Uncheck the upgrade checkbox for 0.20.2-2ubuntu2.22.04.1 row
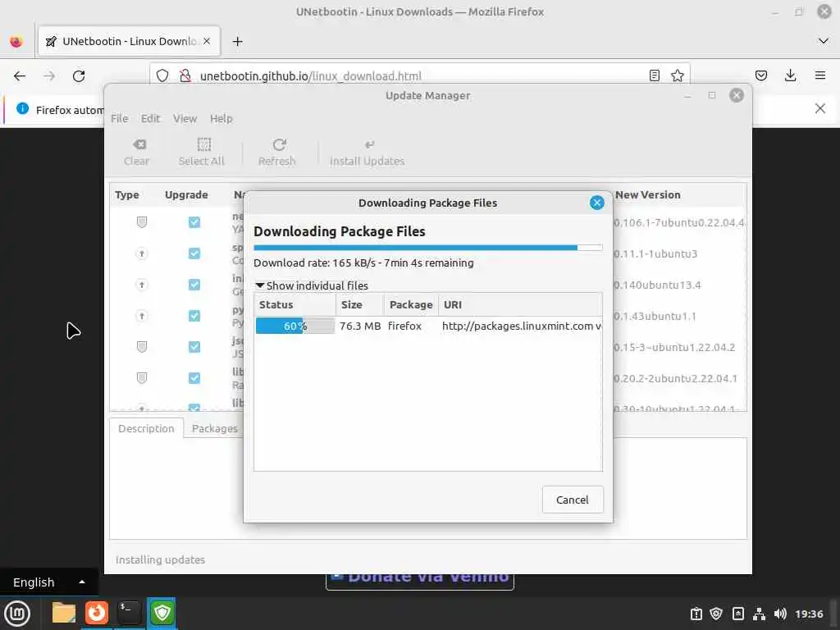 (x=194, y=378)
